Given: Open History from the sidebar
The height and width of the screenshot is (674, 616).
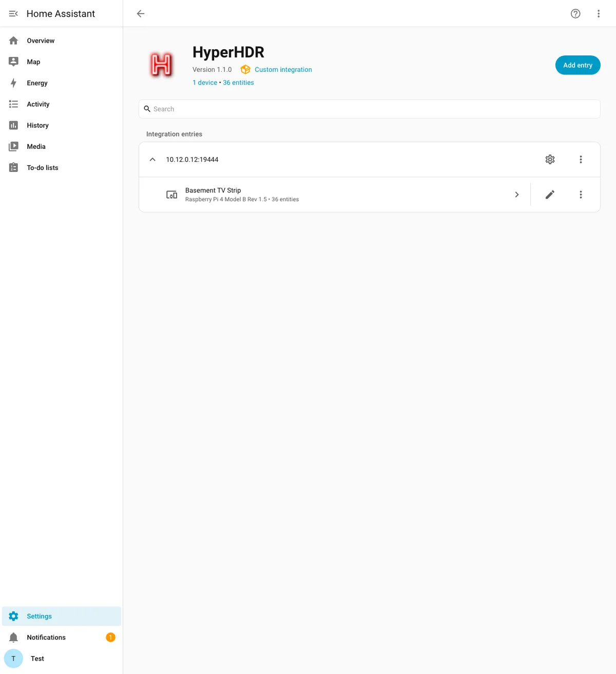Looking at the screenshot, I should pos(62,125).
